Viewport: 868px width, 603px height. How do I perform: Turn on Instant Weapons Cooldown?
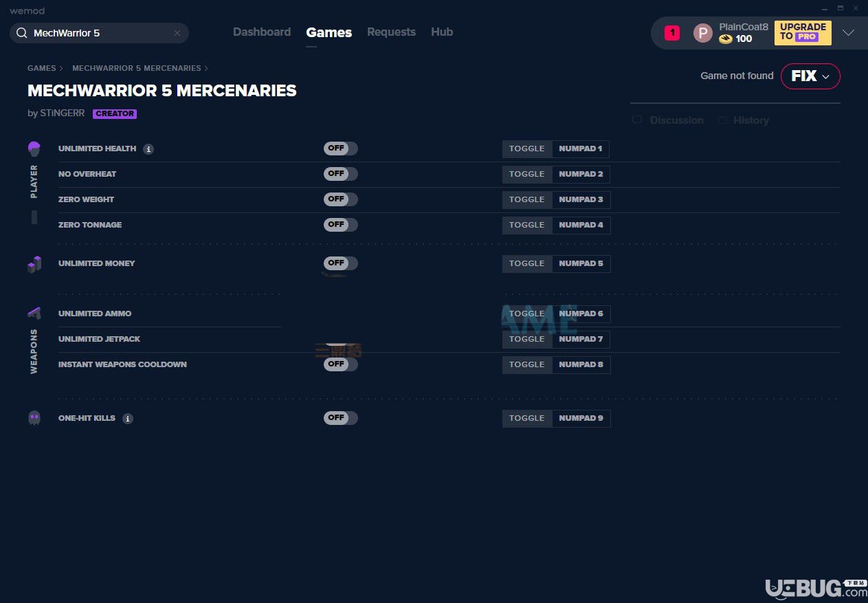341,364
